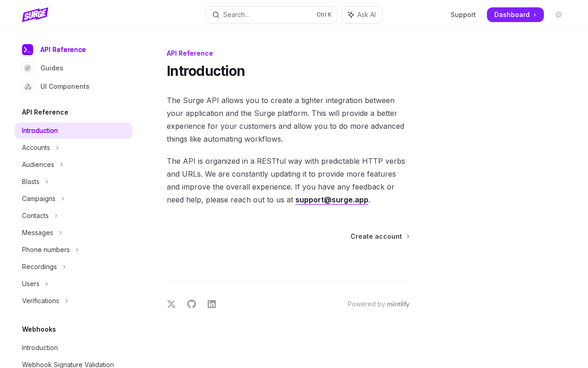Go to the Create account next page
The image size is (588, 368).
click(379, 236)
